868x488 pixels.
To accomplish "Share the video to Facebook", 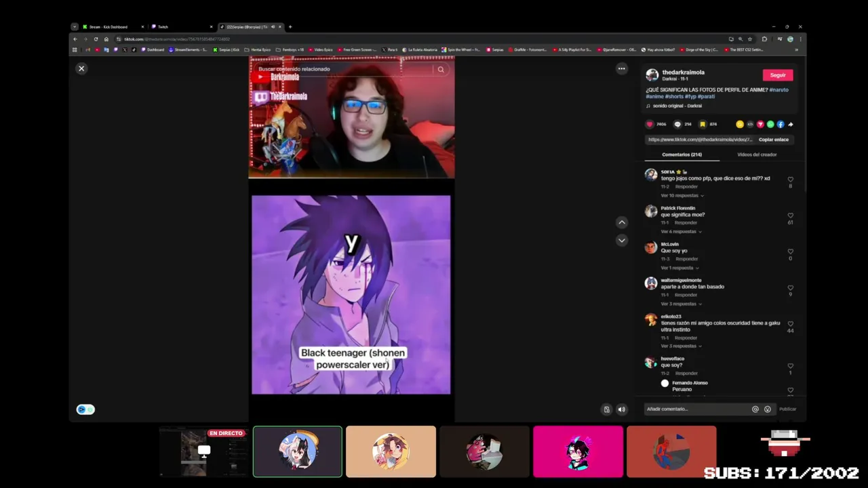I will click(x=781, y=124).
